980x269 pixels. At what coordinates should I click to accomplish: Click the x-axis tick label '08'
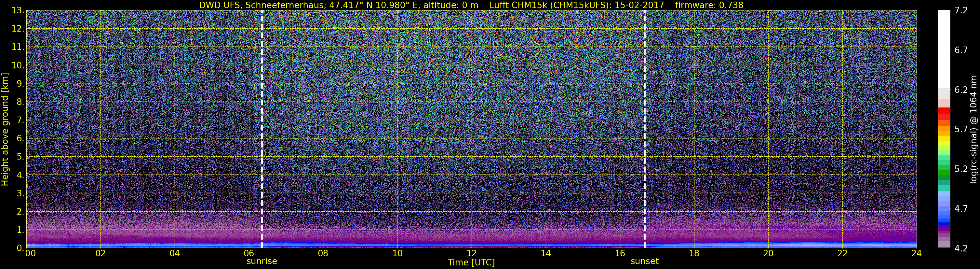(x=323, y=253)
